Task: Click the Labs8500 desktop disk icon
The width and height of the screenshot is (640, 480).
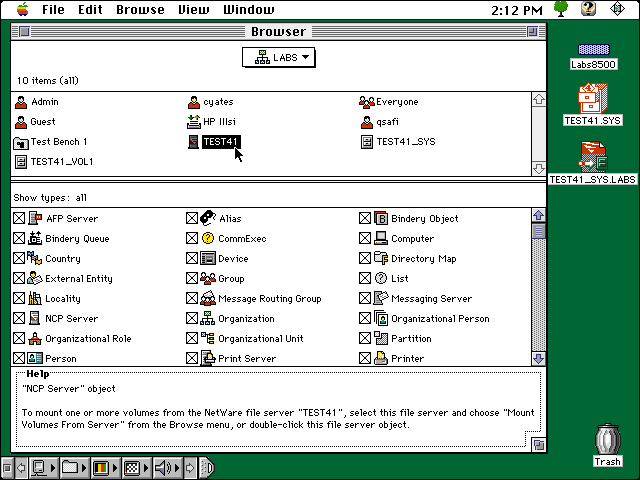Action: 594,49
